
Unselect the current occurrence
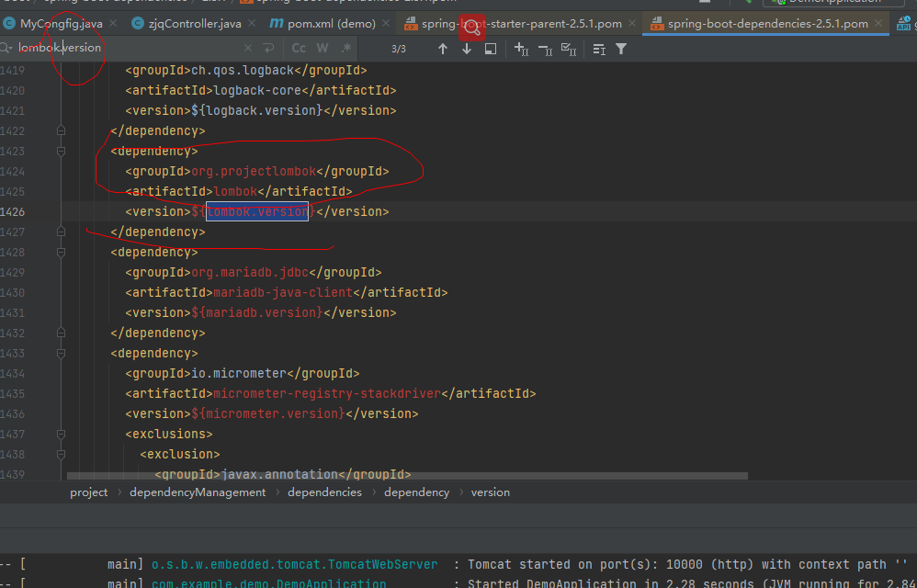click(x=545, y=49)
